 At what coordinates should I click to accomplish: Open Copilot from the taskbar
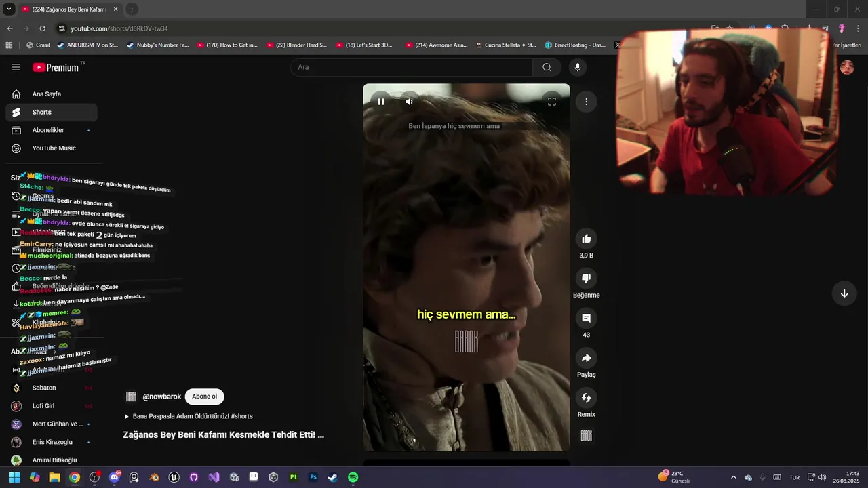click(35, 477)
